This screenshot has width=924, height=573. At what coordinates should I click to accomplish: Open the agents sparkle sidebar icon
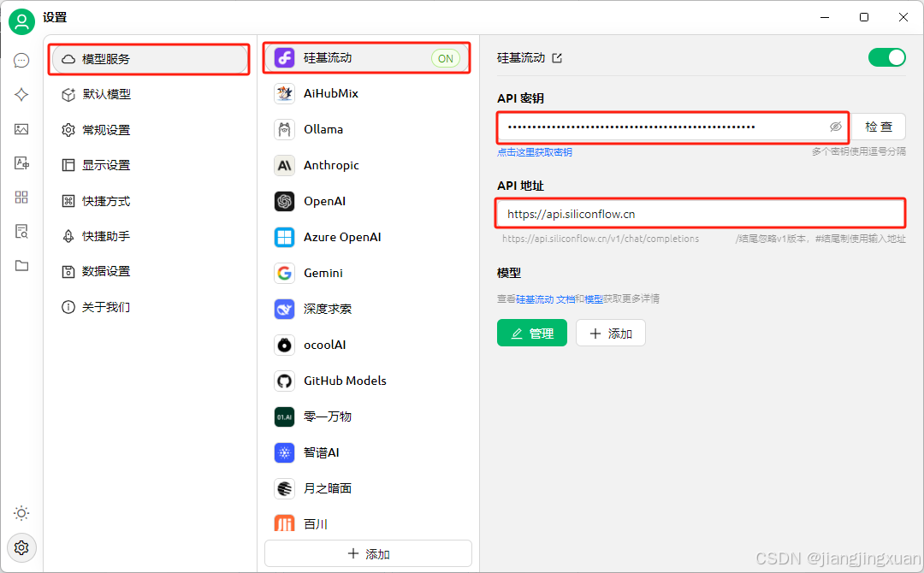pyautogui.click(x=21, y=94)
